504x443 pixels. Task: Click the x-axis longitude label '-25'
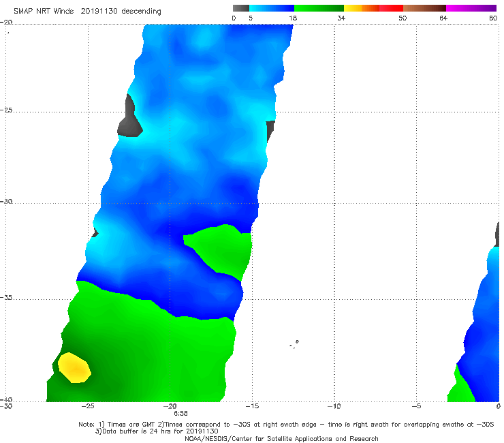click(88, 406)
